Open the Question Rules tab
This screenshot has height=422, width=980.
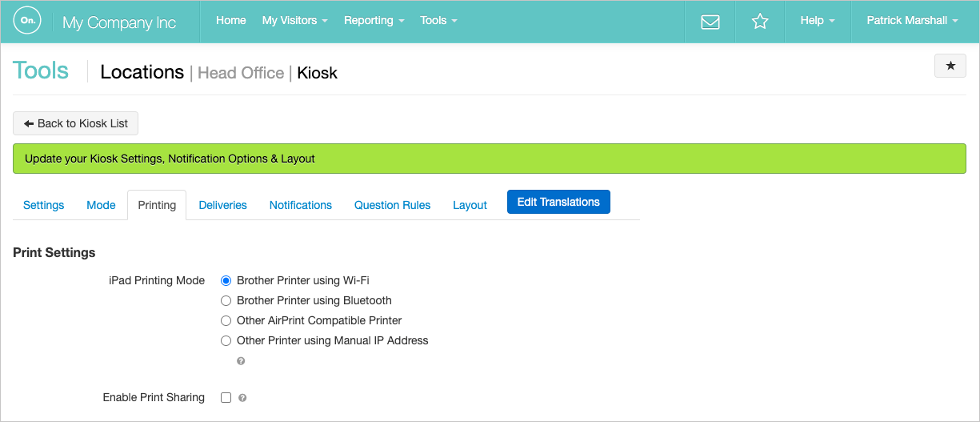pyautogui.click(x=392, y=206)
